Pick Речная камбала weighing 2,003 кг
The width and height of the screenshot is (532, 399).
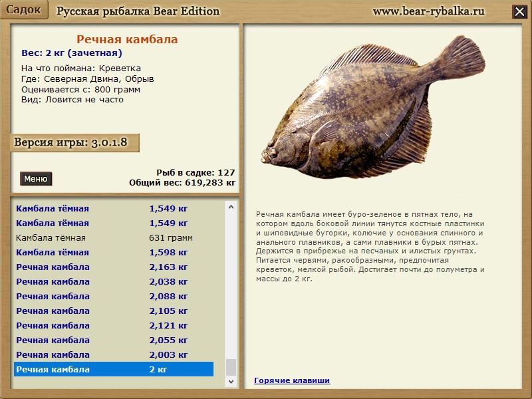tap(113, 354)
